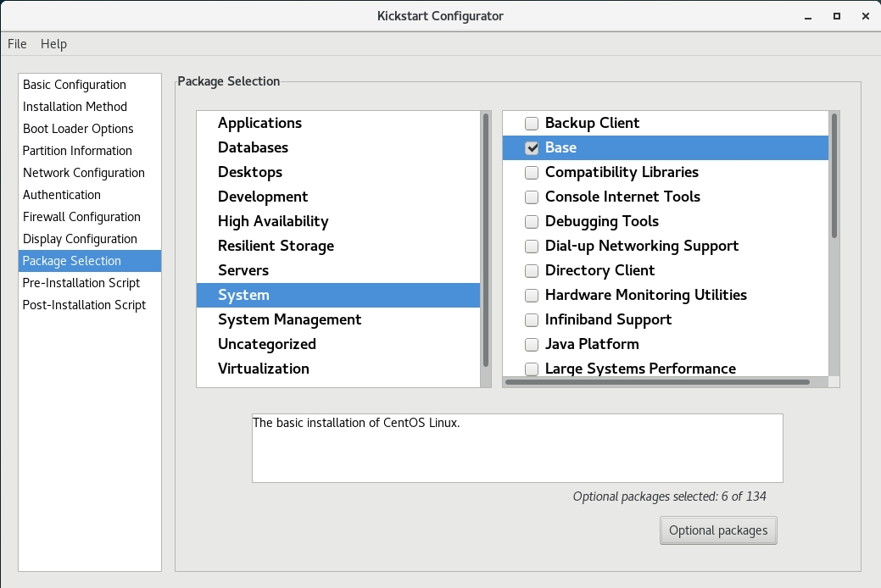Viewport: 881px width, 588px height.
Task: Toggle the Hardware Monitoring Utilities checkbox
Action: tap(532, 296)
